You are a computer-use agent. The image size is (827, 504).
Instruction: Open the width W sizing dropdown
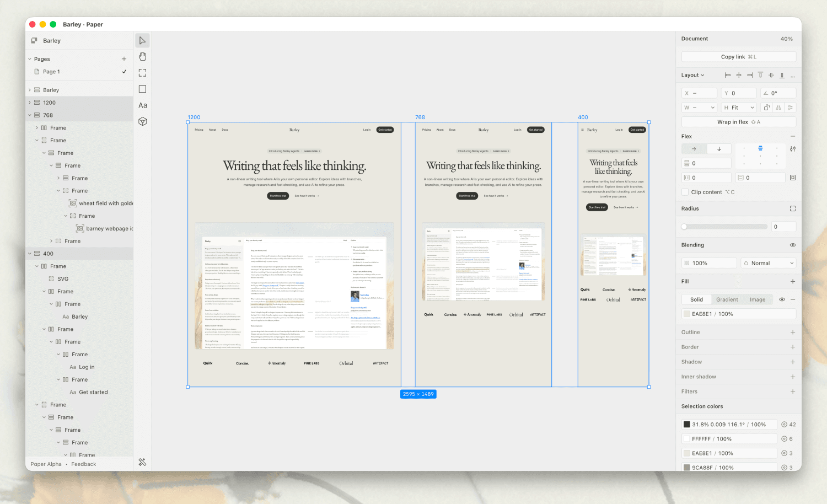click(x=699, y=108)
